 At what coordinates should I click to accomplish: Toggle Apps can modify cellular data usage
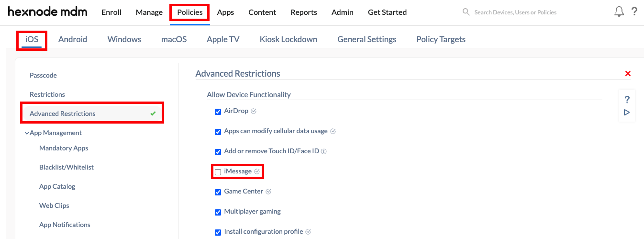(x=218, y=132)
